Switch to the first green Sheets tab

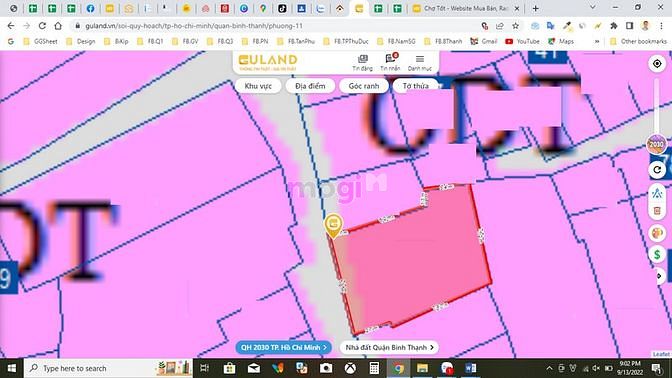(33, 8)
